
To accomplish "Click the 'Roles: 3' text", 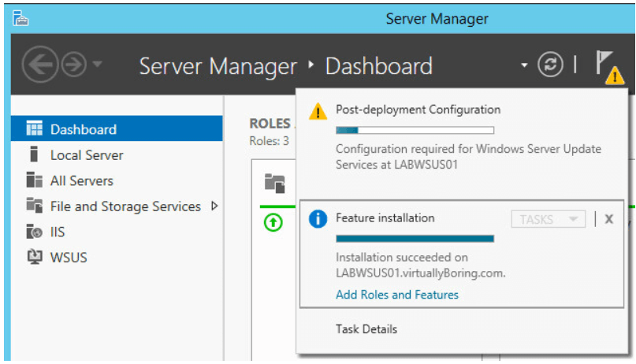I will tap(269, 141).
